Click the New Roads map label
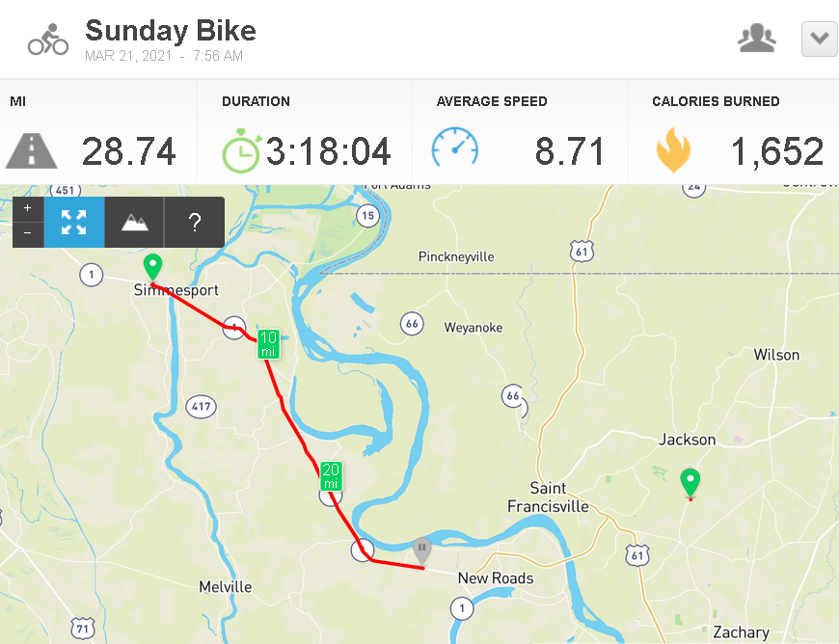 (496, 578)
